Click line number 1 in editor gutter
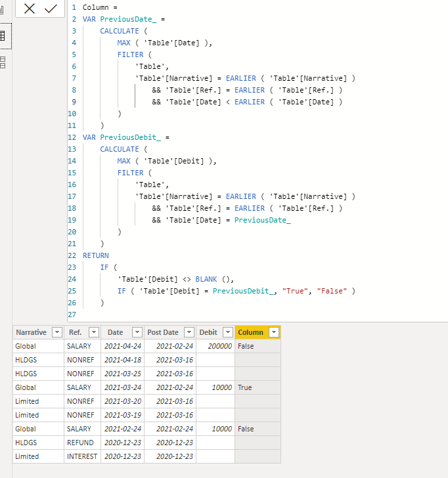The height and width of the screenshot is (478, 448). click(x=74, y=7)
